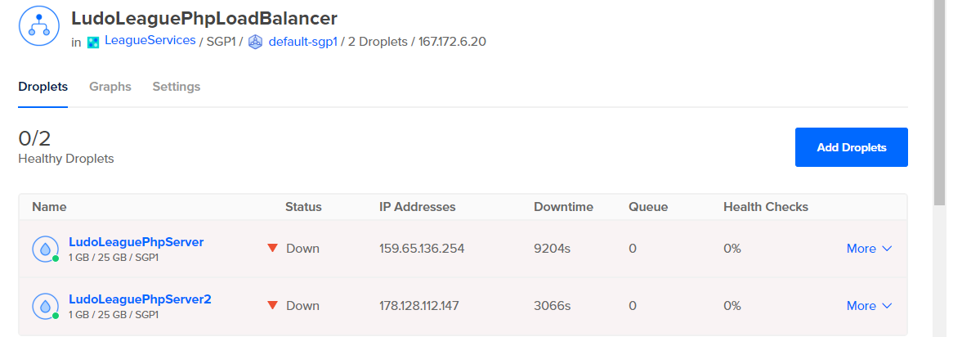980x337 pixels.
Task: Click red Down triangle for LudoLeaguePhpServer2
Action: (x=272, y=305)
